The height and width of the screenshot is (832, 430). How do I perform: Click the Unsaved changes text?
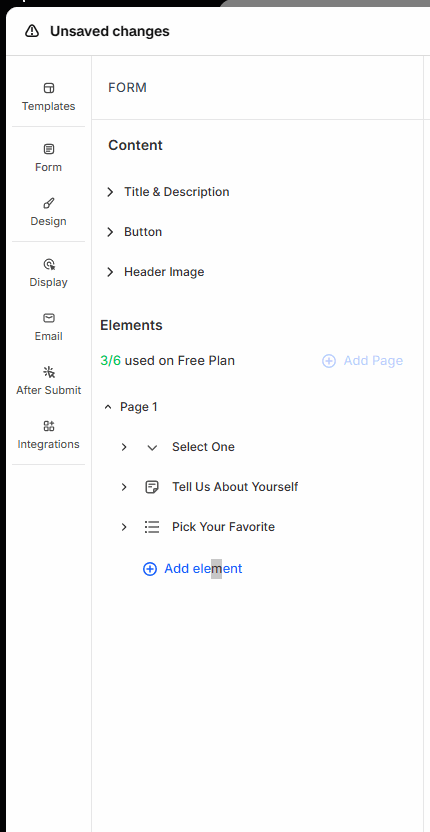[110, 31]
